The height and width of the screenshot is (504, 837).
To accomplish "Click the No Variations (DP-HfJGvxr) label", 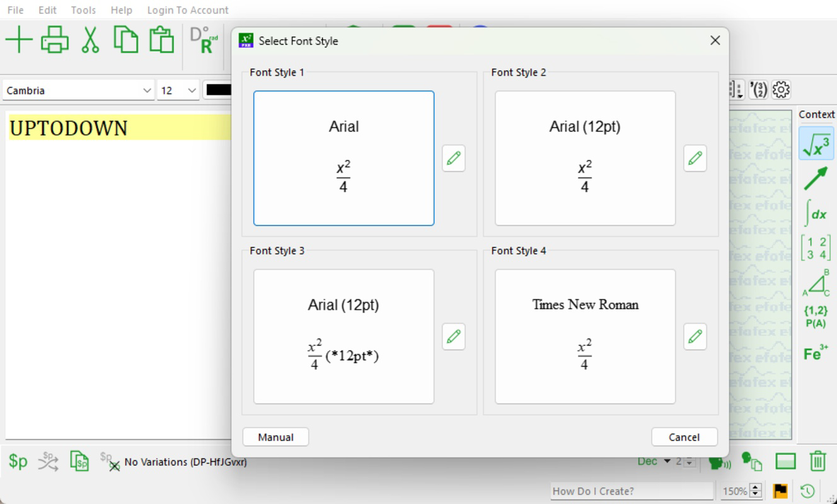I will [x=186, y=462].
